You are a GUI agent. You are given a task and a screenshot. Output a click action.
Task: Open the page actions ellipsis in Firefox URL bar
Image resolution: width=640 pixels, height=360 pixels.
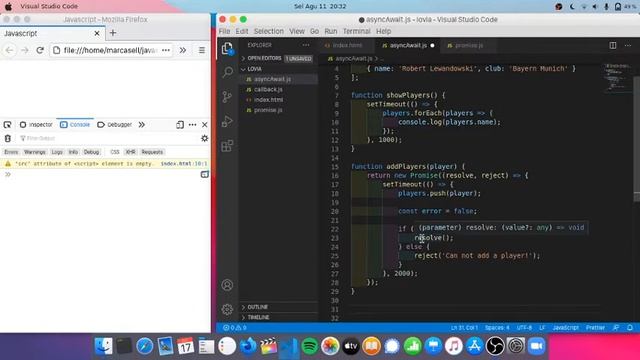(x=166, y=50)
